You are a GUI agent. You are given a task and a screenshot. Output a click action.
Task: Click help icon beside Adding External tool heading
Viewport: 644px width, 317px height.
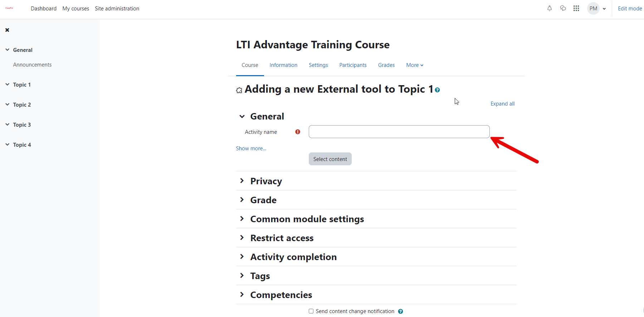437,90
